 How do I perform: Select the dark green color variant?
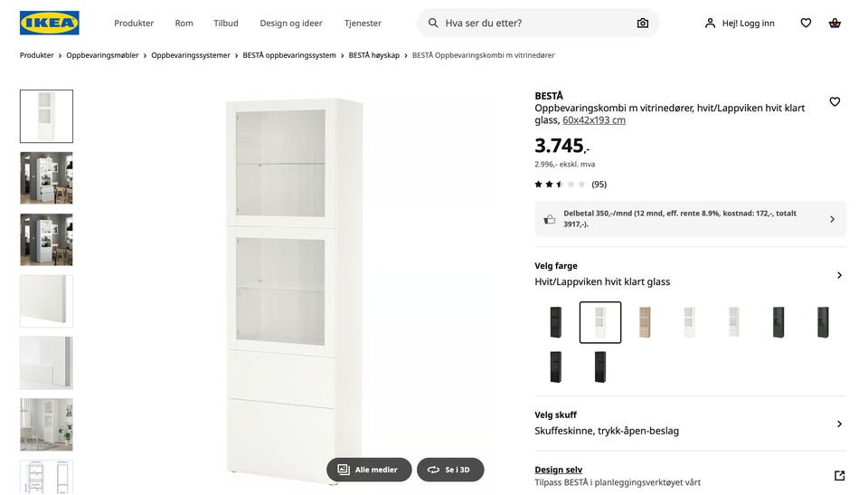[x=778, y=322]
